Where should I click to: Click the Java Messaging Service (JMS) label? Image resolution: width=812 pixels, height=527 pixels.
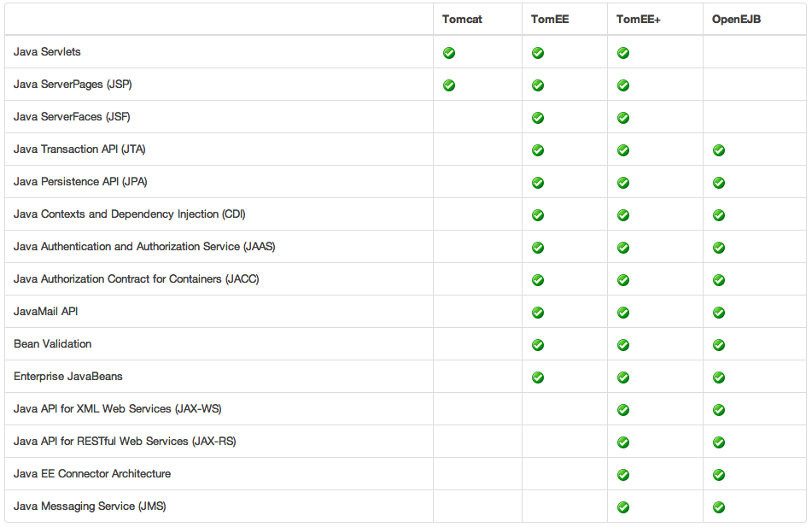pos(90,507)
